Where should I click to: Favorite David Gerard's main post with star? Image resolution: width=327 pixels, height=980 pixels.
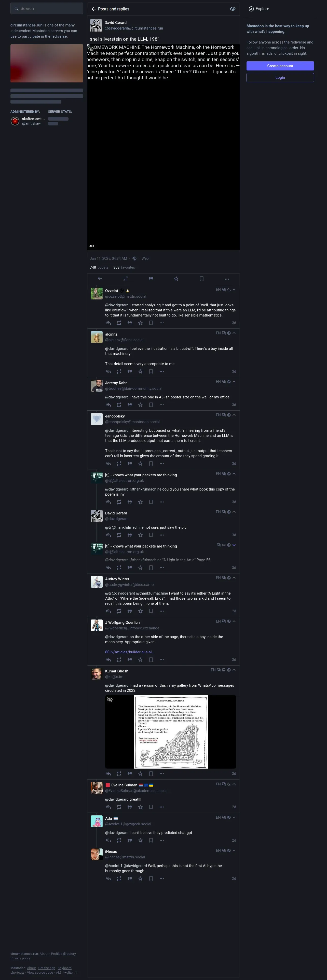[176, 279]
